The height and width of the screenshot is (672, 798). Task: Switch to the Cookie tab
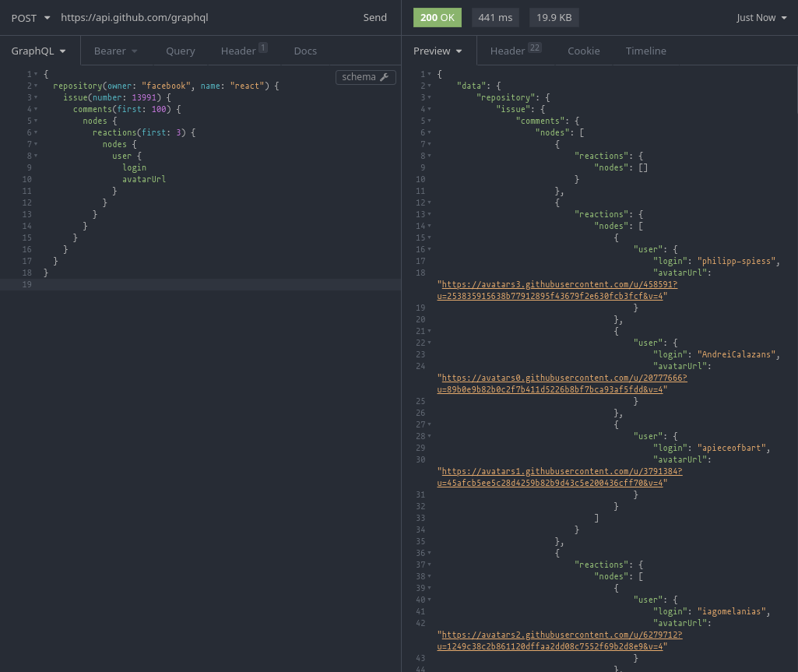pyautogui.click(x=583, y=51)
